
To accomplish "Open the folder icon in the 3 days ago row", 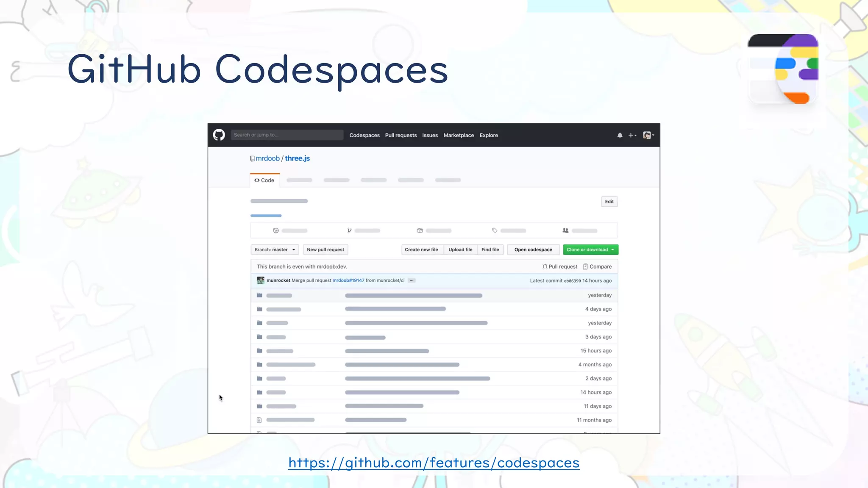I will [x=259, y=337].
